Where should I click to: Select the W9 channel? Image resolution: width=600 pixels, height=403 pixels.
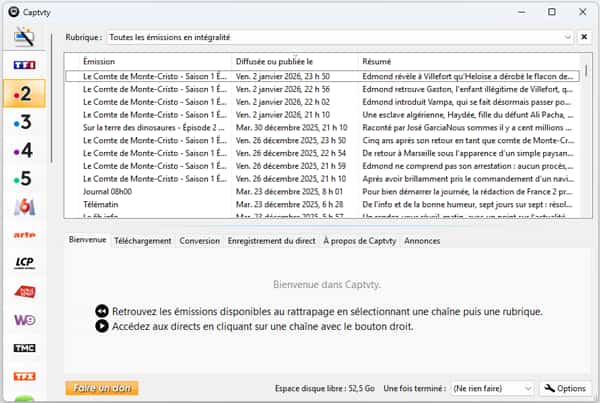(24, 320)
